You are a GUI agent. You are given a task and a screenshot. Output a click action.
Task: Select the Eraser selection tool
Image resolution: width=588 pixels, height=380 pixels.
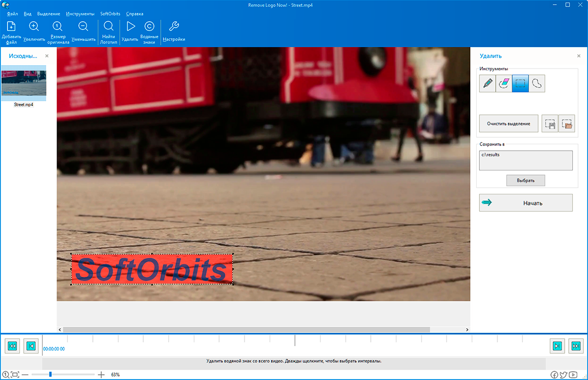pos(504,84)
